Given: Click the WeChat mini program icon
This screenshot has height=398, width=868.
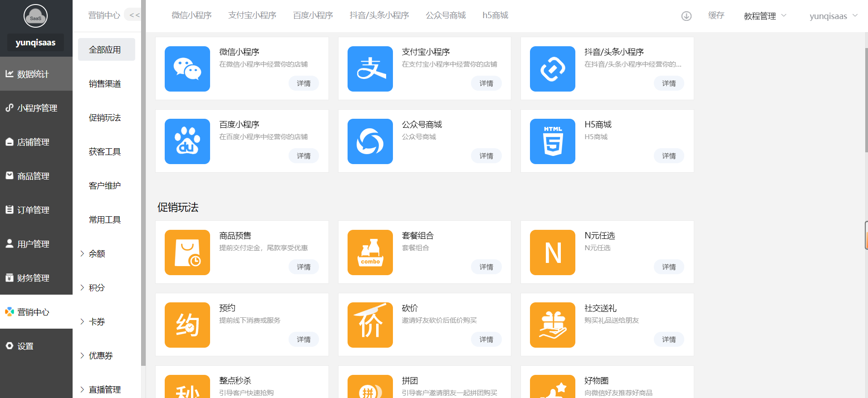Looking at the screenshot, I should pyautogui.click(x=187, y=69).
